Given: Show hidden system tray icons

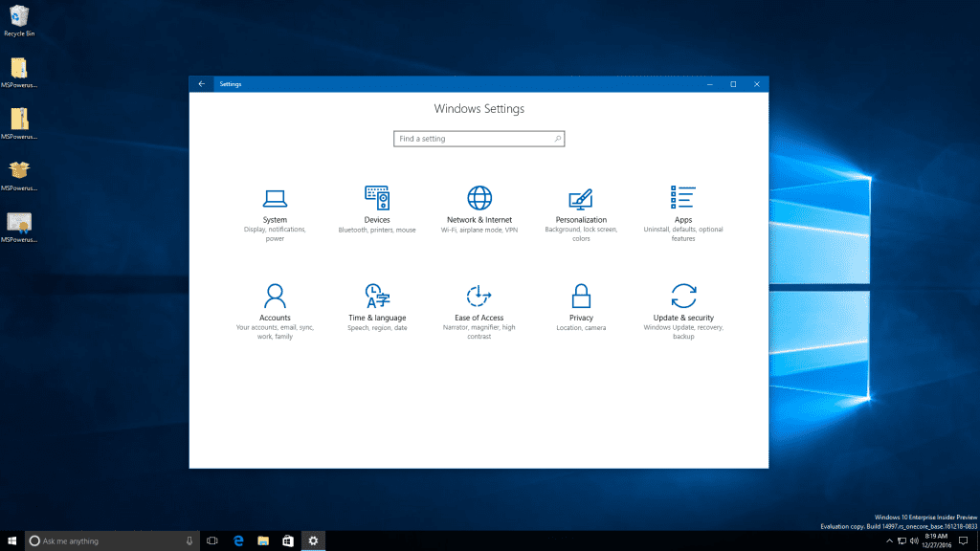Looking at the screenshot, I should click(889, 541).
